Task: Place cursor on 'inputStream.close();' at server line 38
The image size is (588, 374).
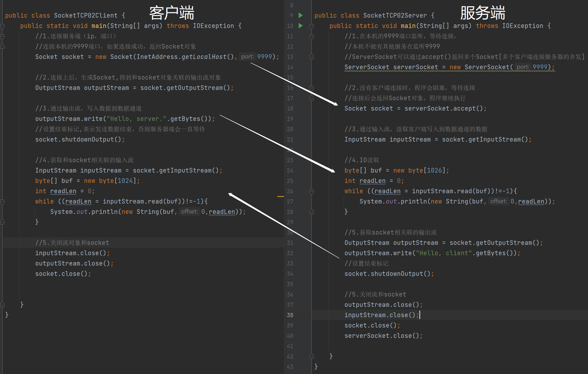Action: click(x=382, y=315)
